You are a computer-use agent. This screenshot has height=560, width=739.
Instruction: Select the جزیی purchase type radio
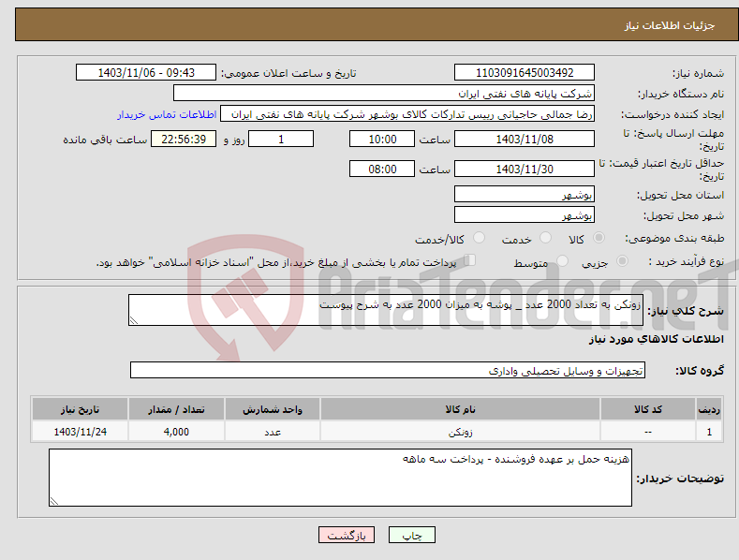tap(622, 260)
